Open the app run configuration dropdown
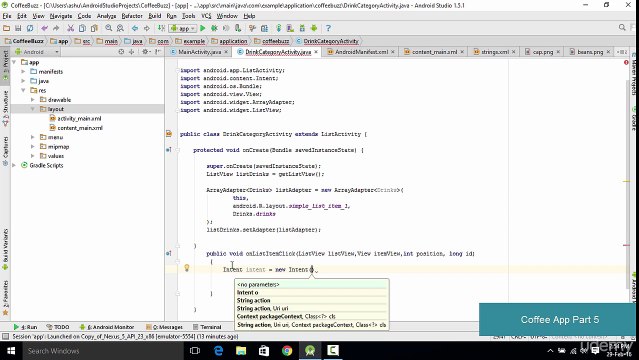The width and height of the screenshot is (639, 360). (183, 28)
